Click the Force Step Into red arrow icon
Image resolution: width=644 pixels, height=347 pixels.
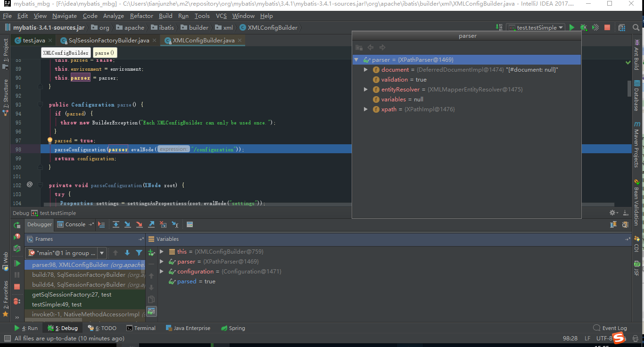tap(139, 224)
